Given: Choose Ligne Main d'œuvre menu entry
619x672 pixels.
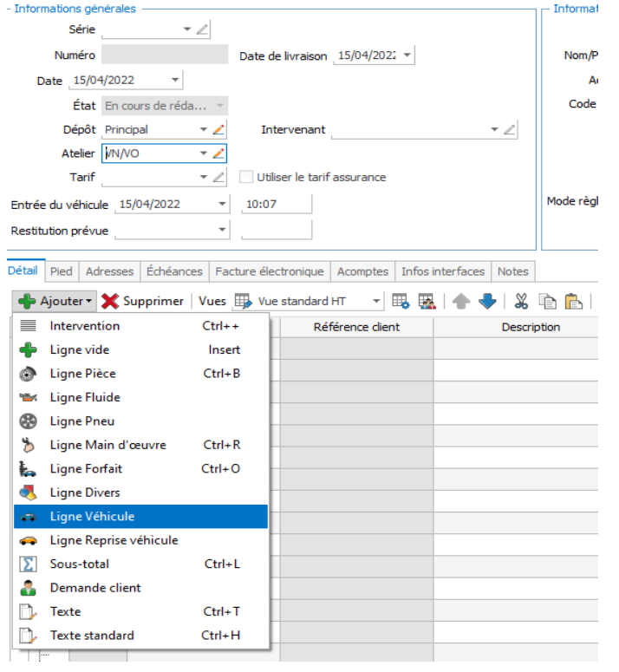Looking at the screenshot, I should (140, 445).
